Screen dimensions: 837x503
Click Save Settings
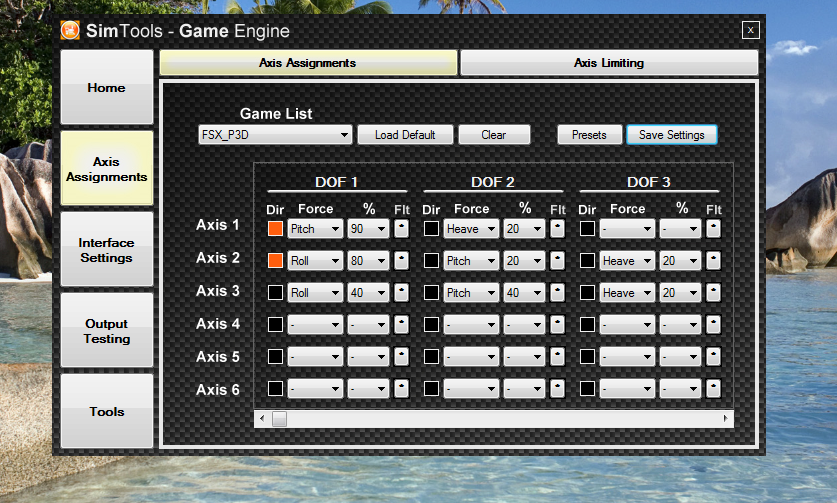pos(672,135)
